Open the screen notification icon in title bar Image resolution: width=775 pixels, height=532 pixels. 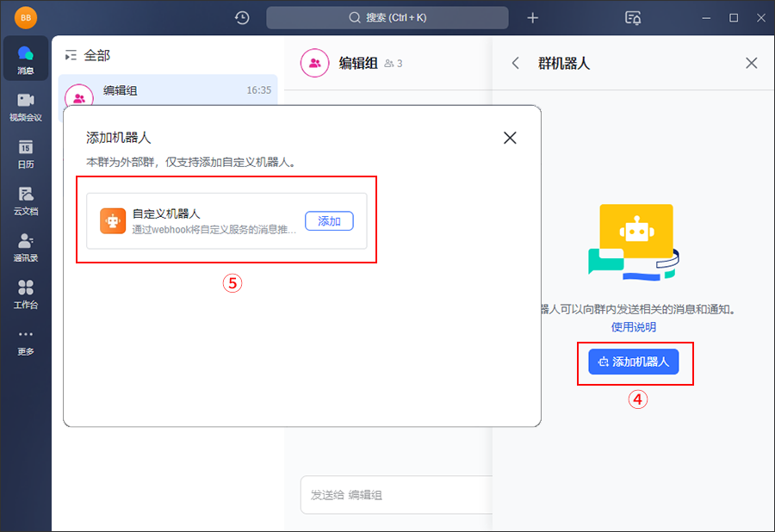[x=633, y=18]
